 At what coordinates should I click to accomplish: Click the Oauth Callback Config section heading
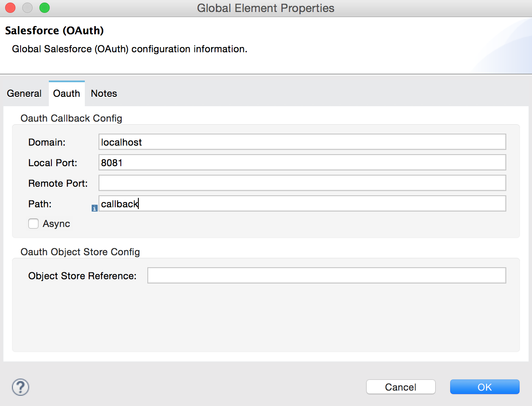pos(71,118)
